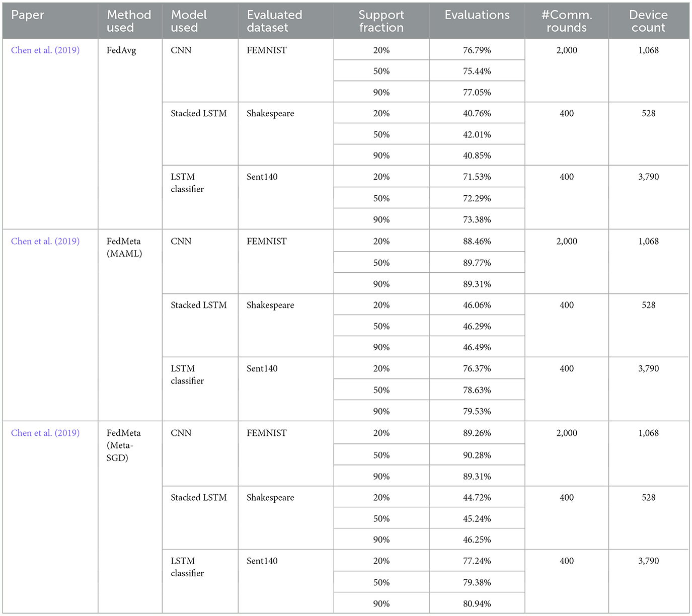Select the 73.38% evaluation value
This screenshot has width=692, height=616.
[x=477, y=220]
